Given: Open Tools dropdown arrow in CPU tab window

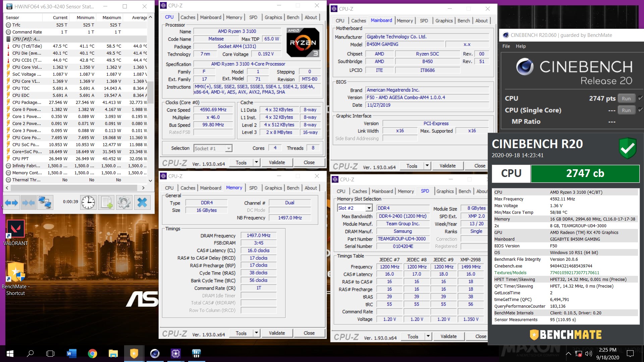Looking at the screenshot, I should click(256, 162).
